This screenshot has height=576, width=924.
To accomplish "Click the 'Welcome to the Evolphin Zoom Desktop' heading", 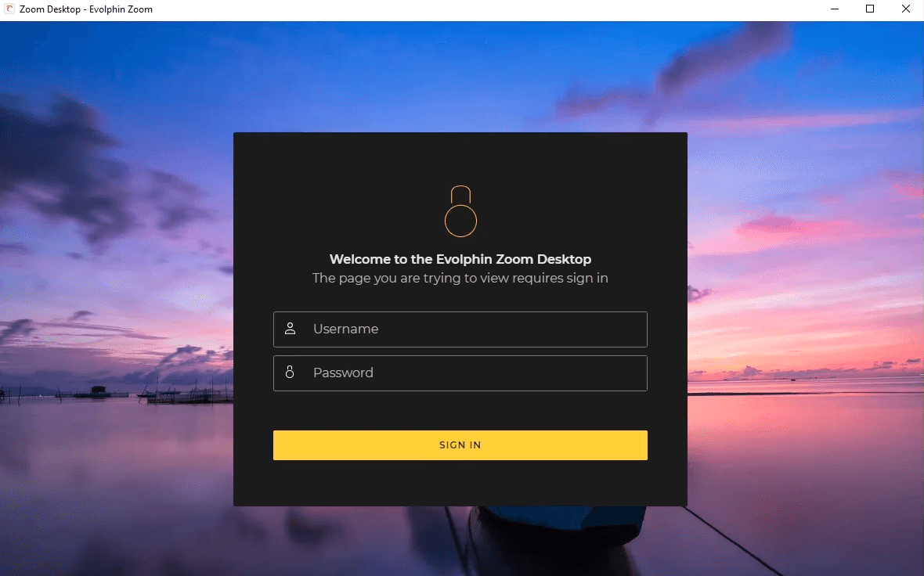I will [x=460, y=259].
